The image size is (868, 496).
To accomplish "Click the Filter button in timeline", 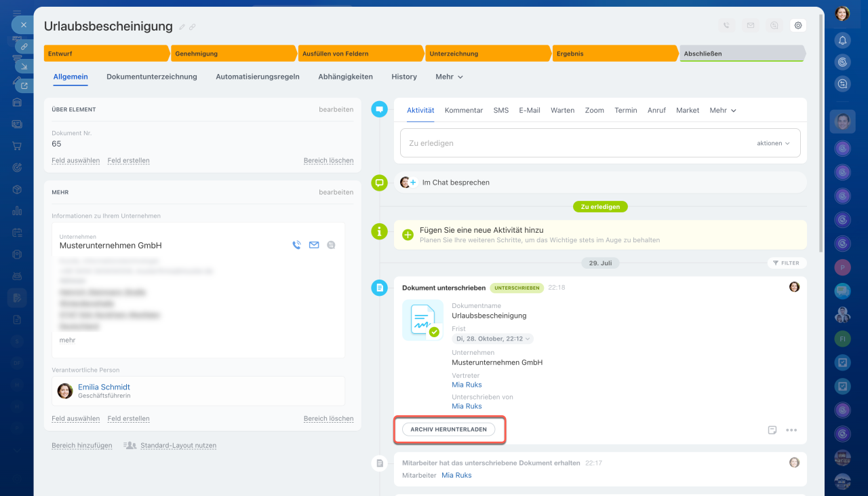I will click(787, 263).
